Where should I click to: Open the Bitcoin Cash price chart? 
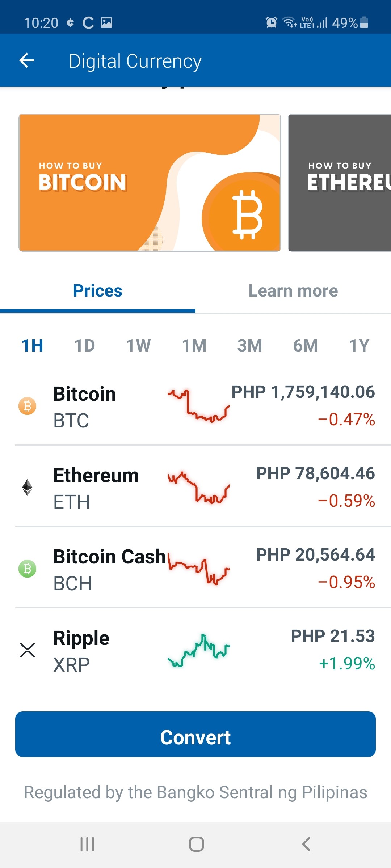click(x=199, y=569)
